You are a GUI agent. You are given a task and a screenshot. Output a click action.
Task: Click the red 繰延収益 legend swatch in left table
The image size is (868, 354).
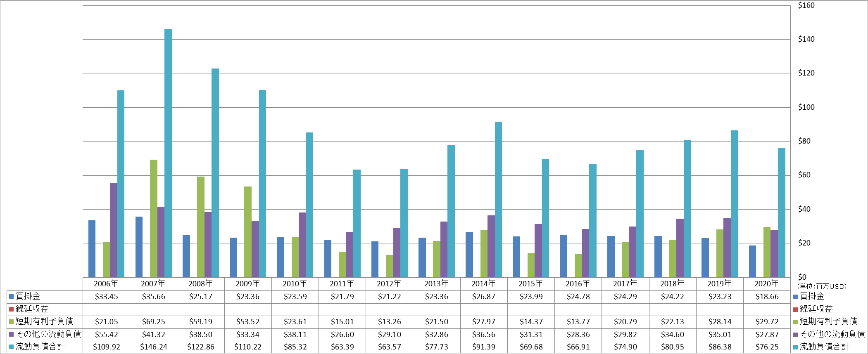click(11, 309)
